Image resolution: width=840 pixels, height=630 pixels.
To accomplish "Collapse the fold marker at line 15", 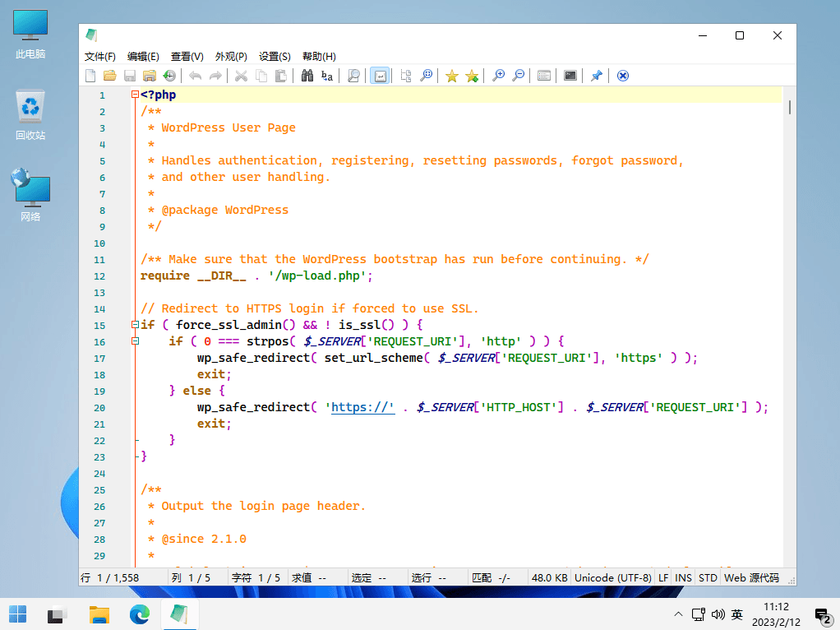I will (x=136, y=325).
